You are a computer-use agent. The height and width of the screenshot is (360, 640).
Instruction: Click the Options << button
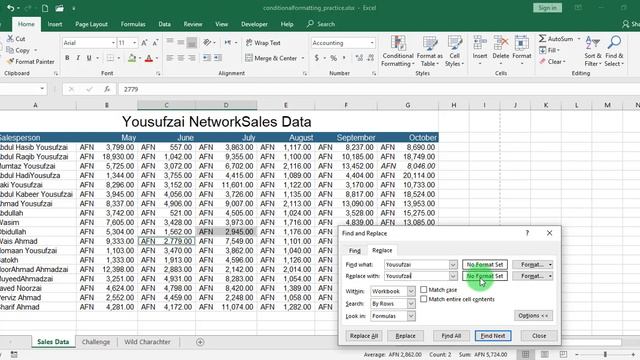(533, 316)
